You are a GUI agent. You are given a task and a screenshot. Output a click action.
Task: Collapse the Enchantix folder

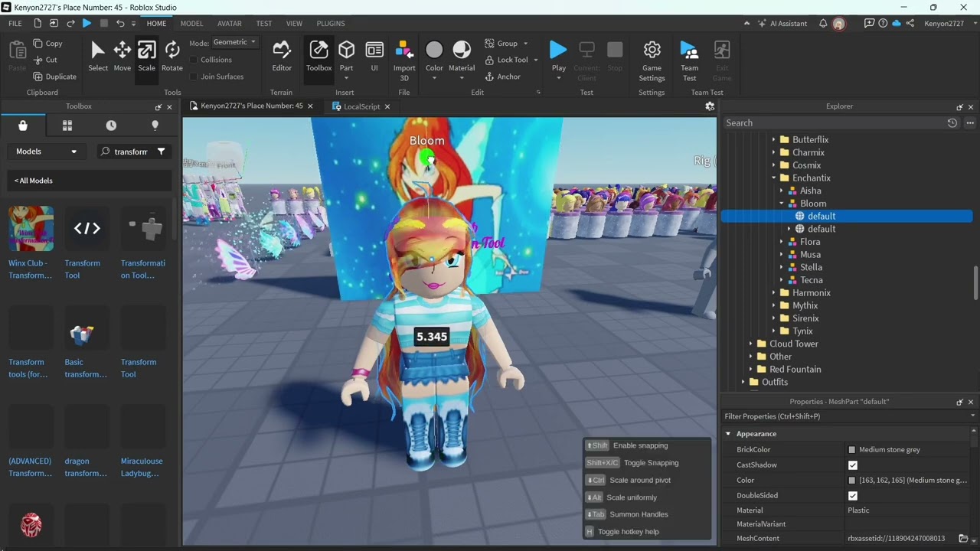tap(774, 178)
